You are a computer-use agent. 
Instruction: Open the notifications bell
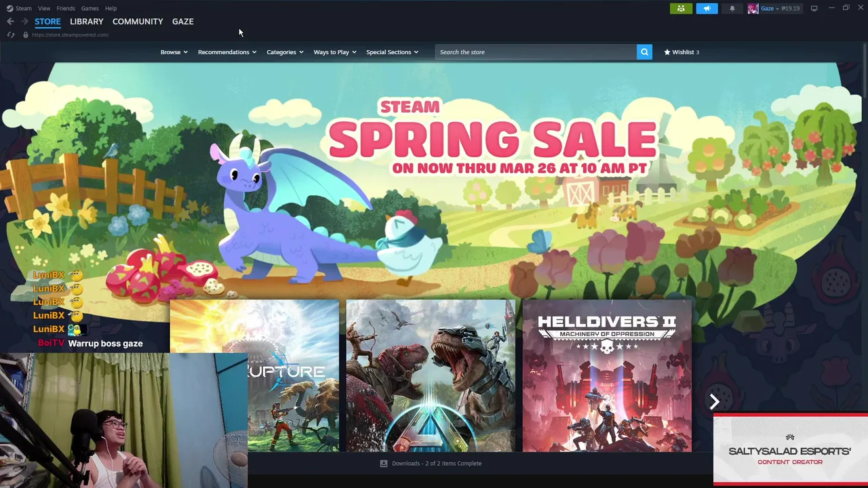tap(732, 8)
